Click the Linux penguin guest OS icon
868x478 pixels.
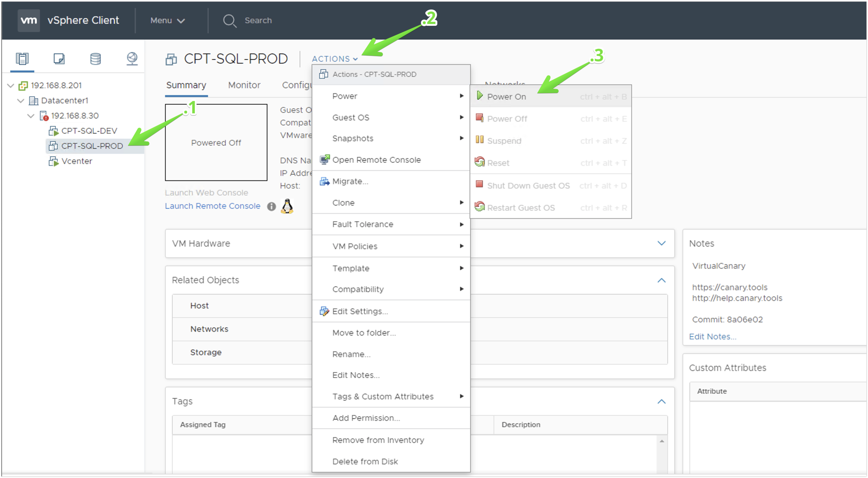pyautogui.click(x=287, y=206)
